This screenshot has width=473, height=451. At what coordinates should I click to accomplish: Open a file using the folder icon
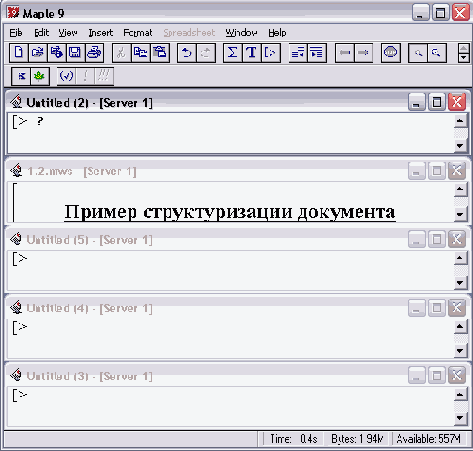pos(38,53)
